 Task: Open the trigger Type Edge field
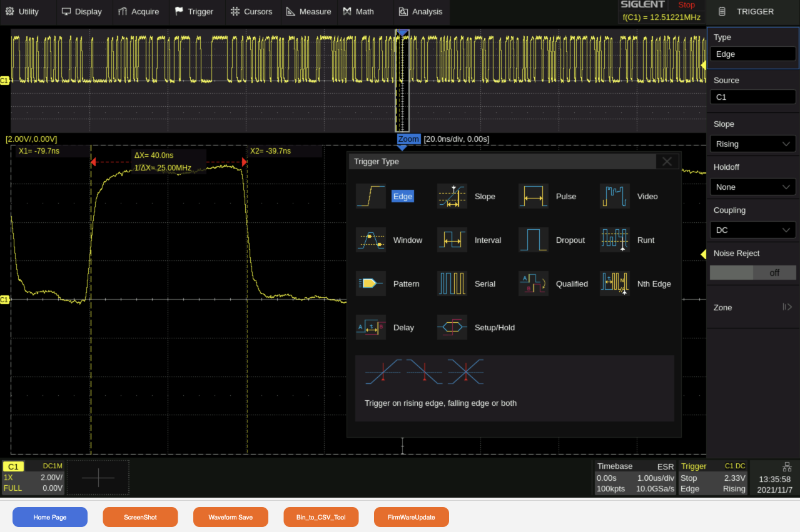coord(753,54)
